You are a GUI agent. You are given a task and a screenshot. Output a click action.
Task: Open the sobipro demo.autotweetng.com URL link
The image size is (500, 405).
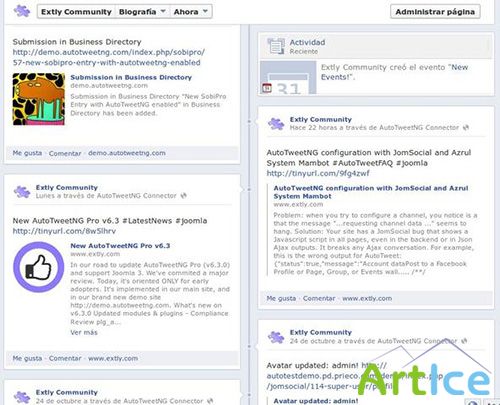click(108, 57)
